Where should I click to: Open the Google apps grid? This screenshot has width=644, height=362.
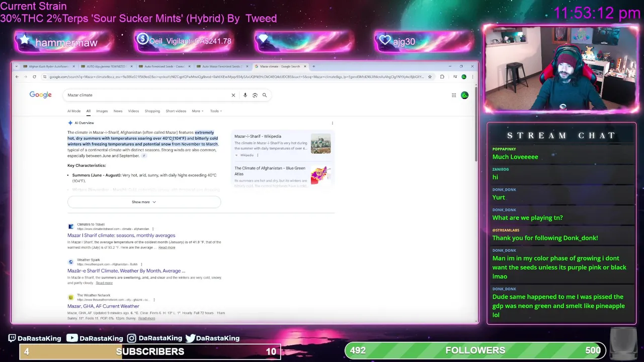point(454,95)
